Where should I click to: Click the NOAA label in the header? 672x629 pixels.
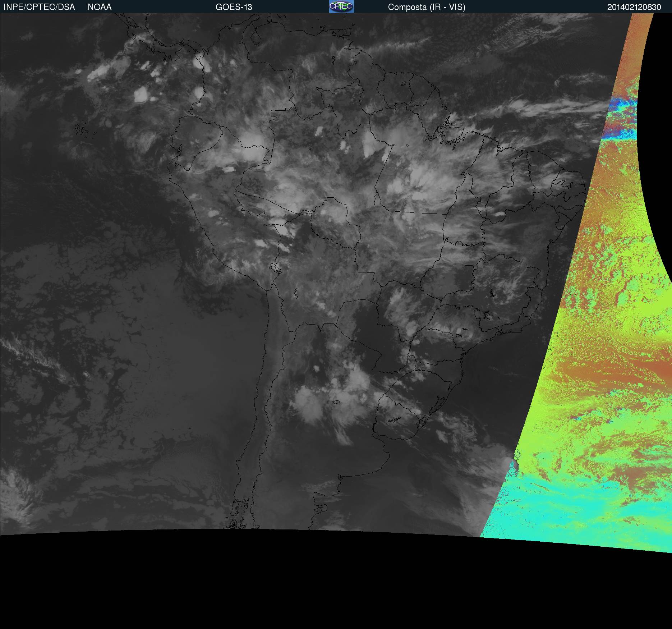click(100, 7)
